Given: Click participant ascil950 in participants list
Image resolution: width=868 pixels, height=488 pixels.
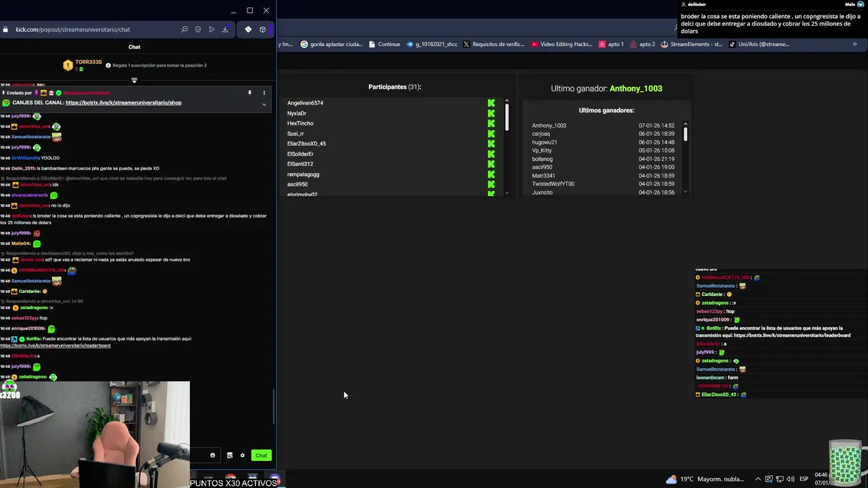Looking at the screenshot, I should [x=298, y=184].
